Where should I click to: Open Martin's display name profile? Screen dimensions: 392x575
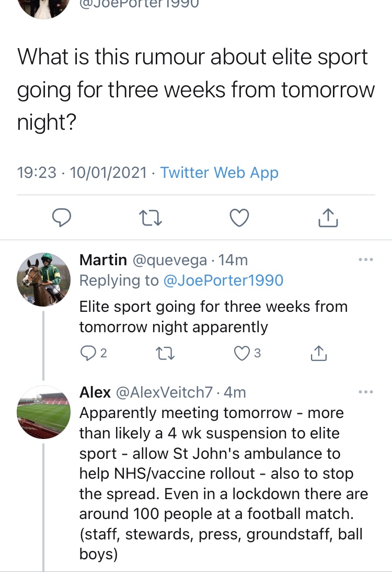(102, 260)
